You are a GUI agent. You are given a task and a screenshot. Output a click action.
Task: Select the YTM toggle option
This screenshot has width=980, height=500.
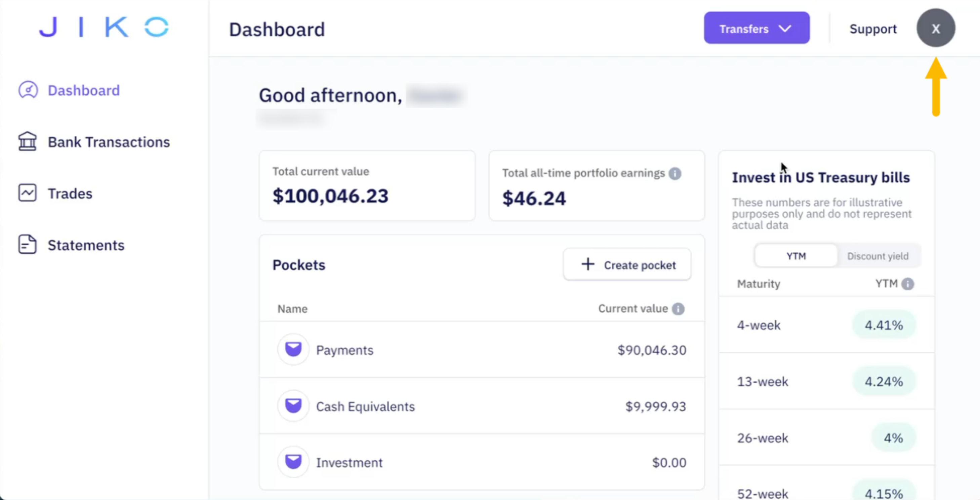[795, 255]
